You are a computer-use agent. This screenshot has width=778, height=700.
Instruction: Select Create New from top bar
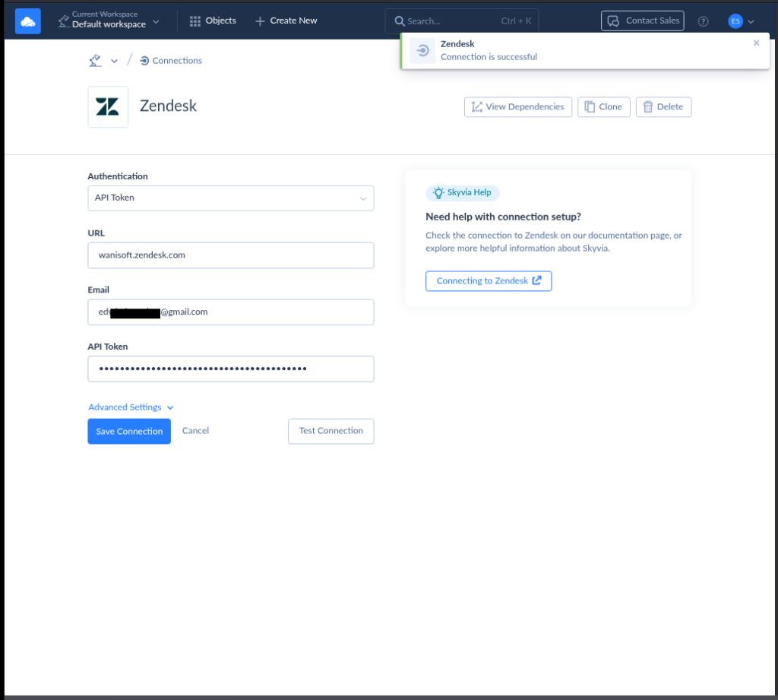coord(286,21)
